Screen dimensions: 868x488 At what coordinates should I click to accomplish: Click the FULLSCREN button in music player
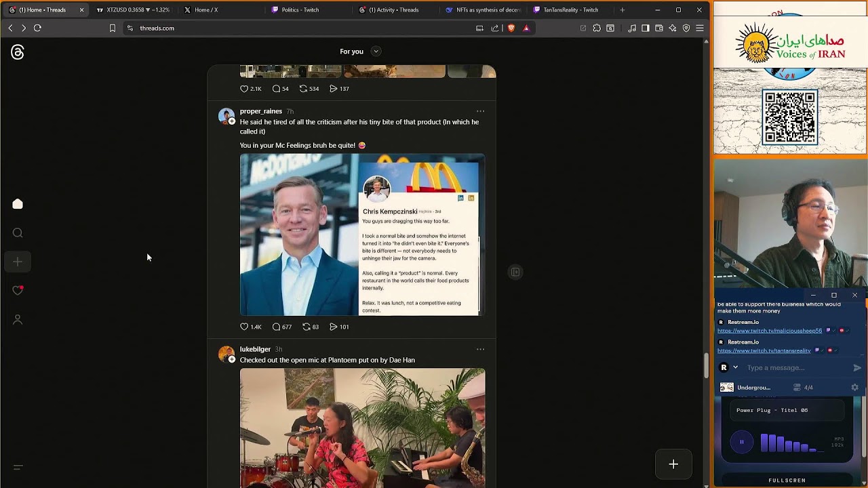[787, 481]
